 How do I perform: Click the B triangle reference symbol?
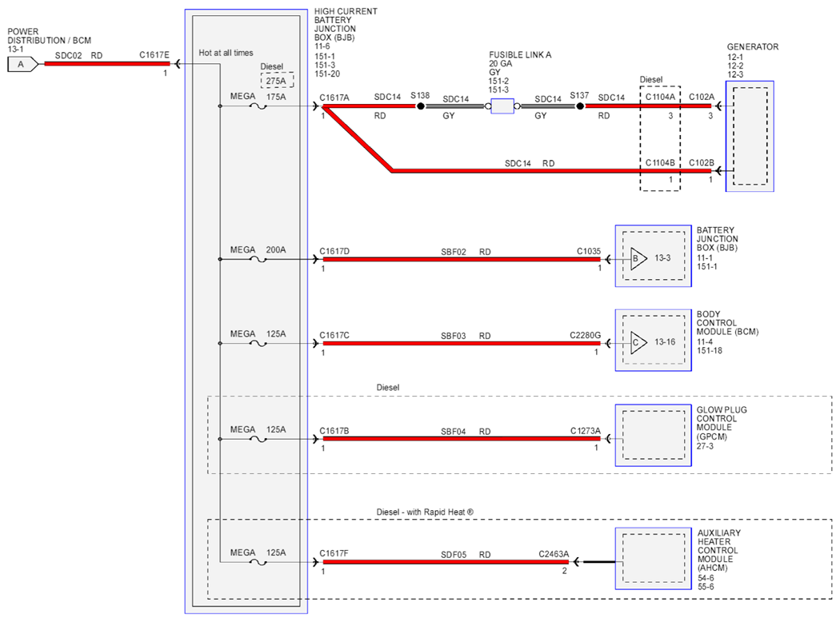(x=638, y=258)
